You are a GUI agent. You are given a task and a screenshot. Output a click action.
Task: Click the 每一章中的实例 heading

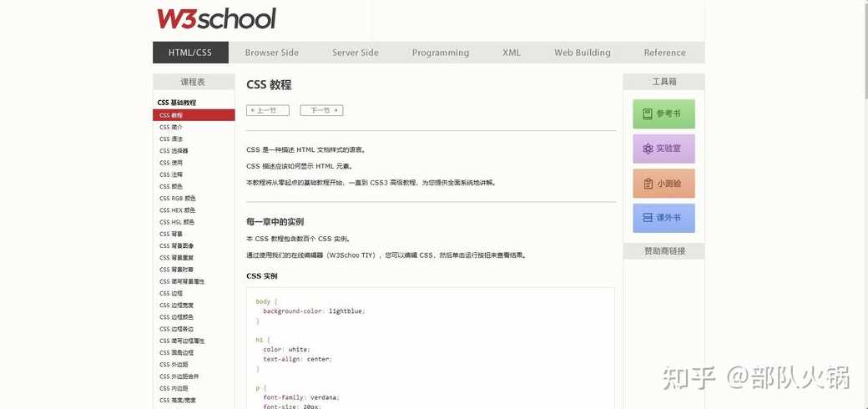pos(275,223)
